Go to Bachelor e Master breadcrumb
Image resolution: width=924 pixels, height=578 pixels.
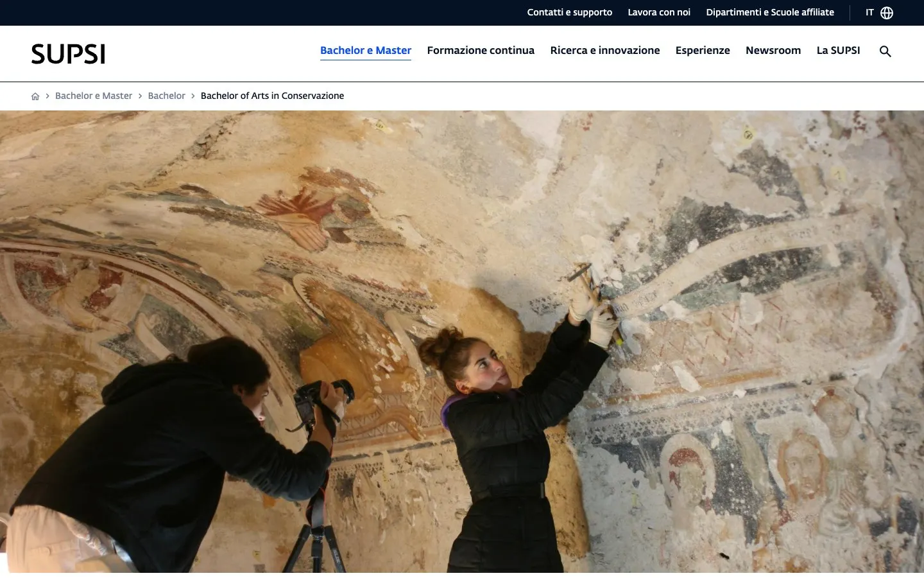[94, 96]
